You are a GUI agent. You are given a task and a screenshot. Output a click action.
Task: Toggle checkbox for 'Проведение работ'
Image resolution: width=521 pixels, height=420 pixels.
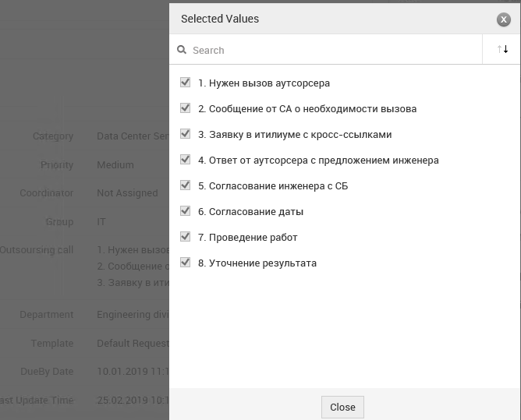(x=185, y=237)
